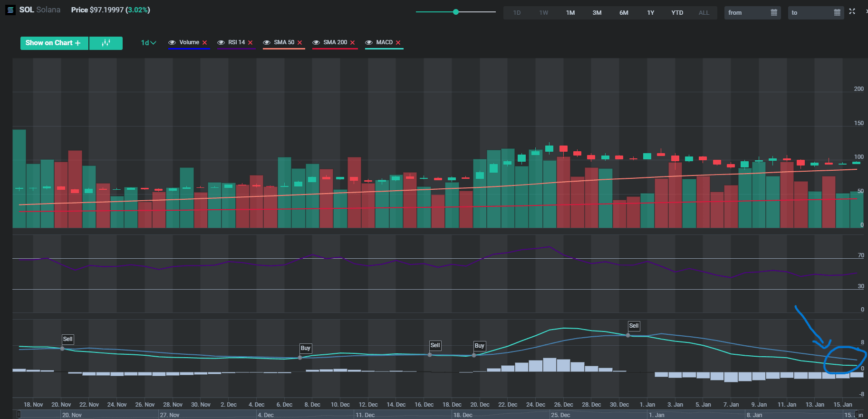The width and height of the screenshot is (868, 419).
Task: Click the Show on Chart button
Action: coord(54,43)
